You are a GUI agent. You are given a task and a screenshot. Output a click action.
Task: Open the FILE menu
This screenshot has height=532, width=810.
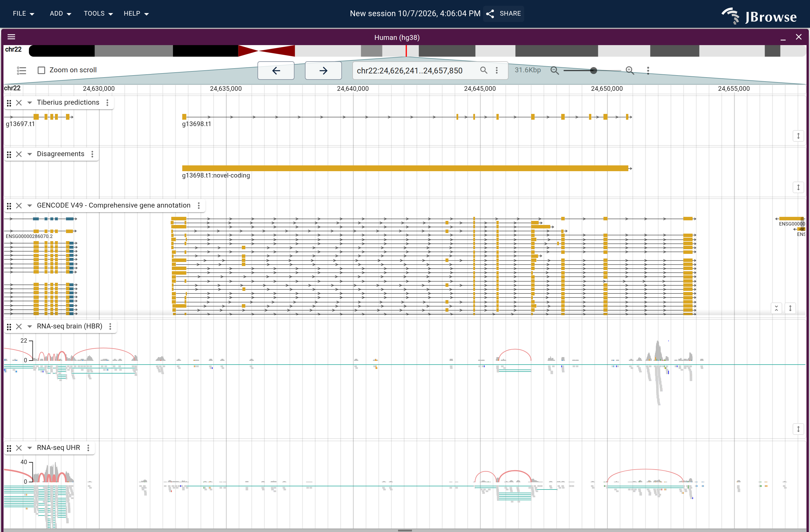[x=23, y=14]
